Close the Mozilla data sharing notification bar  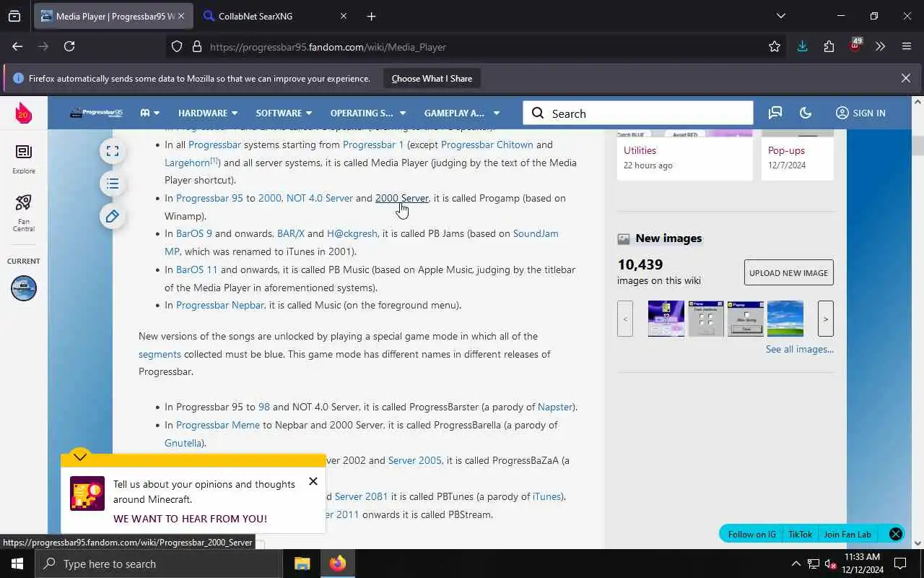pyautogui.click(x=905, y=78)
